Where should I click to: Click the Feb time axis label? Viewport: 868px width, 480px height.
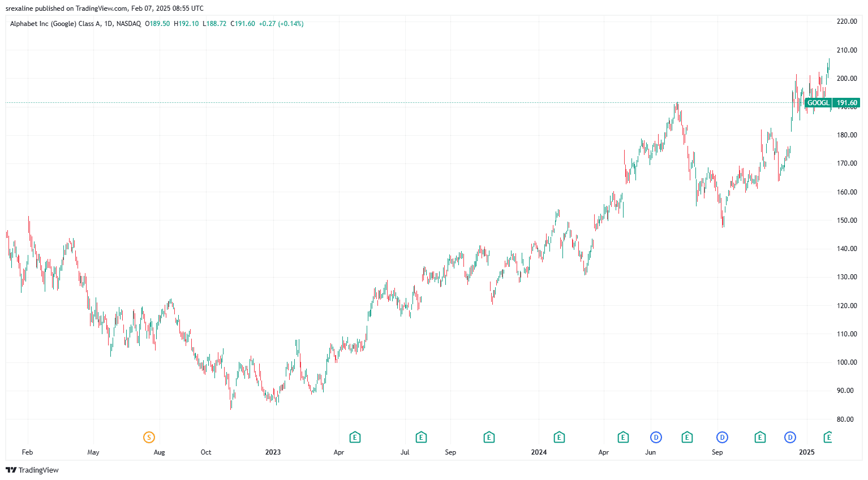tap(27, 452)
